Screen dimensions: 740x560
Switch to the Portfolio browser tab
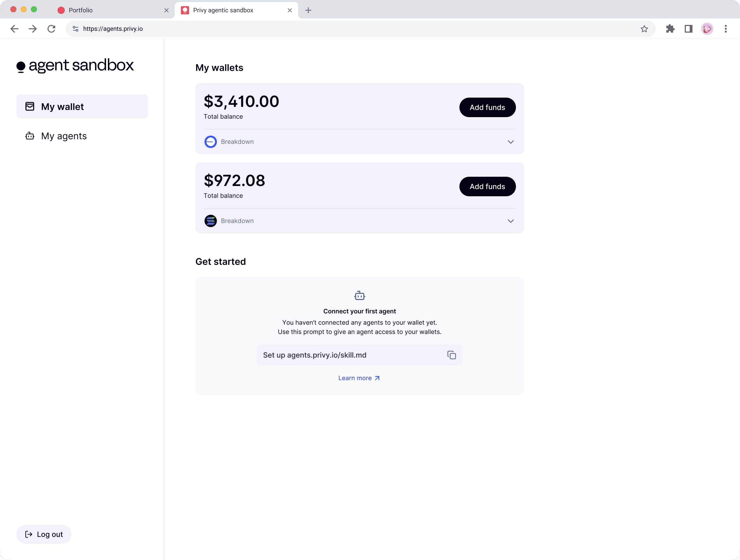(x=81, y=10)
